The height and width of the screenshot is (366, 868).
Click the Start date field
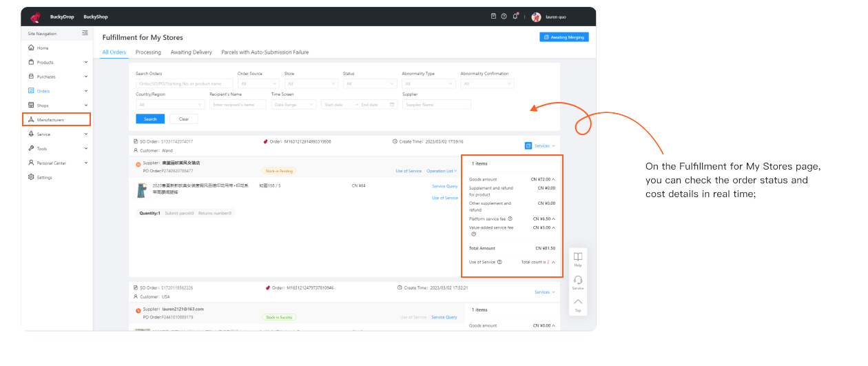click(335, 104)
